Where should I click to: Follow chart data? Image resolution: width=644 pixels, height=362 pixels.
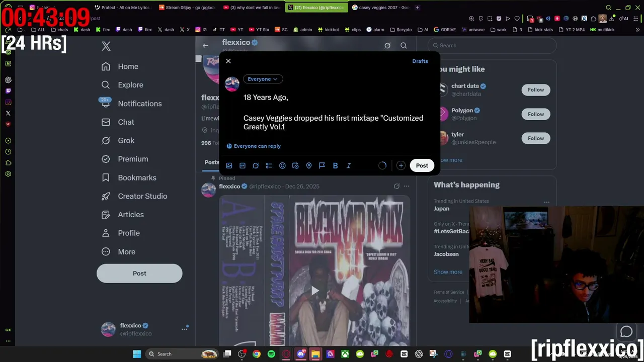[x=536, y=90]
